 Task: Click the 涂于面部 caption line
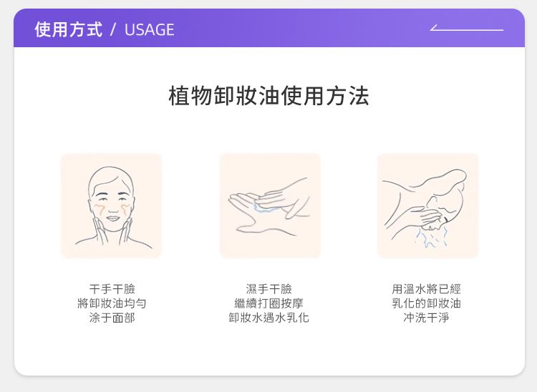[112, 318]
